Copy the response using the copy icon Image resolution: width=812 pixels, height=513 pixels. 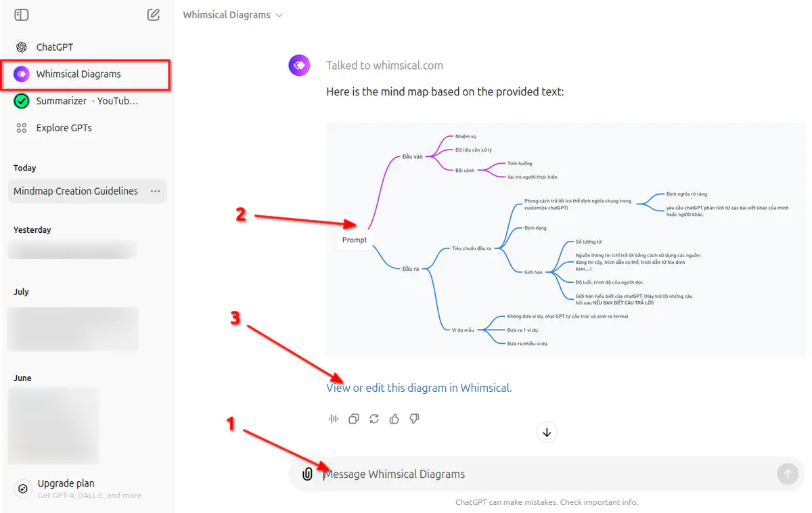coord(353,418)
